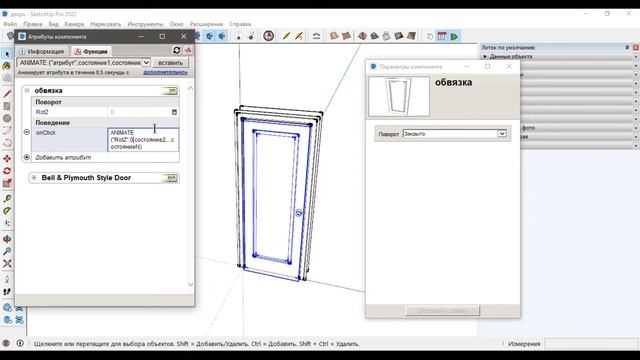Click the status bar info circle icon
This screenshot has width=640, height=360.
[20, 344]
